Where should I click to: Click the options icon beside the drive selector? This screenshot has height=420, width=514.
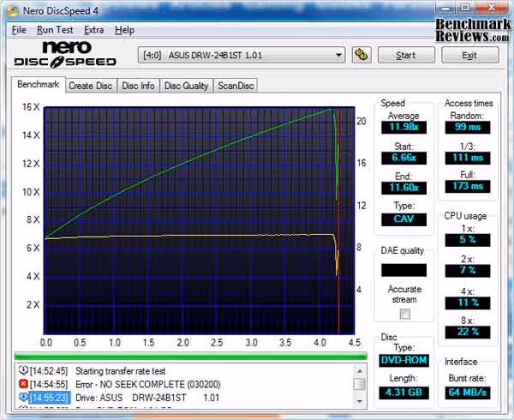click(362, 55)
